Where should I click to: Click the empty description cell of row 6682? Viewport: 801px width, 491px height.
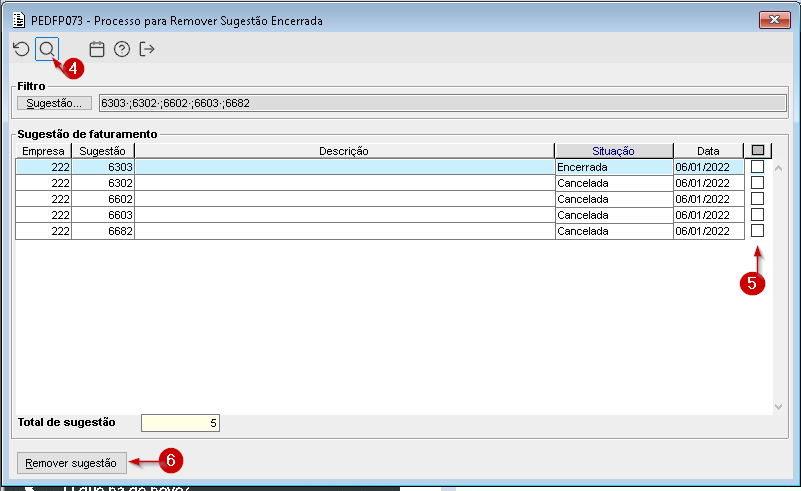coord(345,231)
